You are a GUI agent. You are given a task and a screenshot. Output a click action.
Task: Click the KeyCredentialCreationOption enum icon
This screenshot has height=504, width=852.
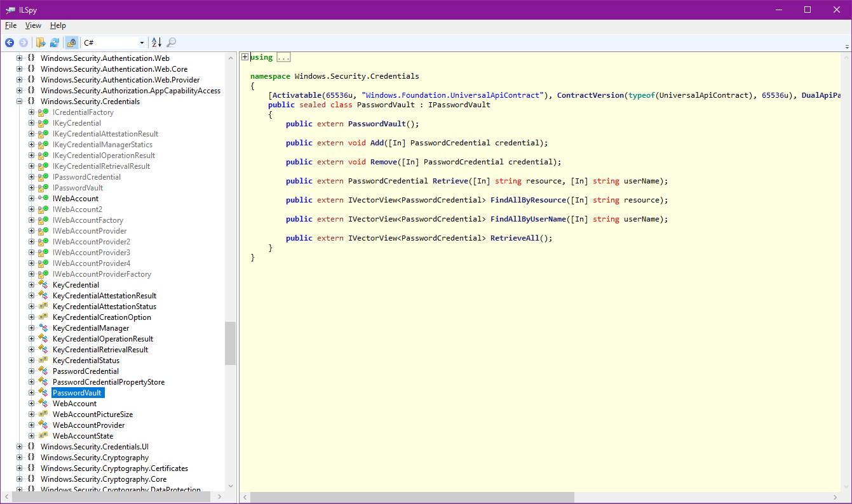point(43,317)
